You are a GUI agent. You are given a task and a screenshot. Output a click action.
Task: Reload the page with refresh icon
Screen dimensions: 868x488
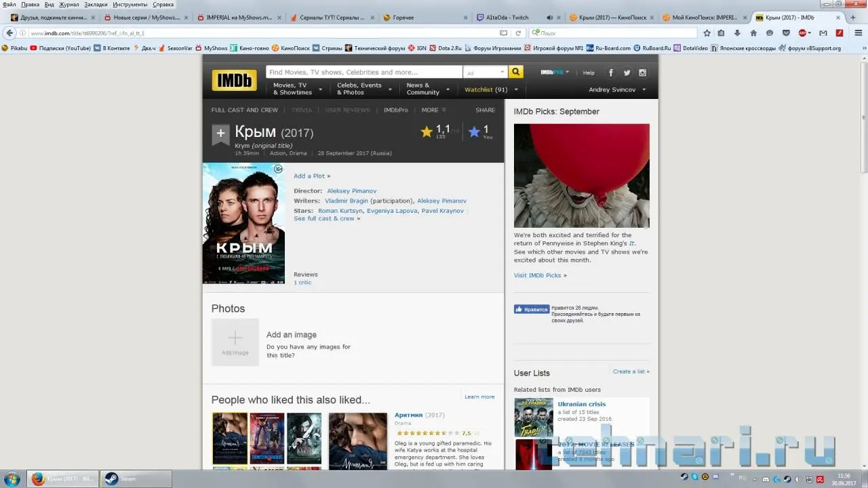tap(518, 33)
